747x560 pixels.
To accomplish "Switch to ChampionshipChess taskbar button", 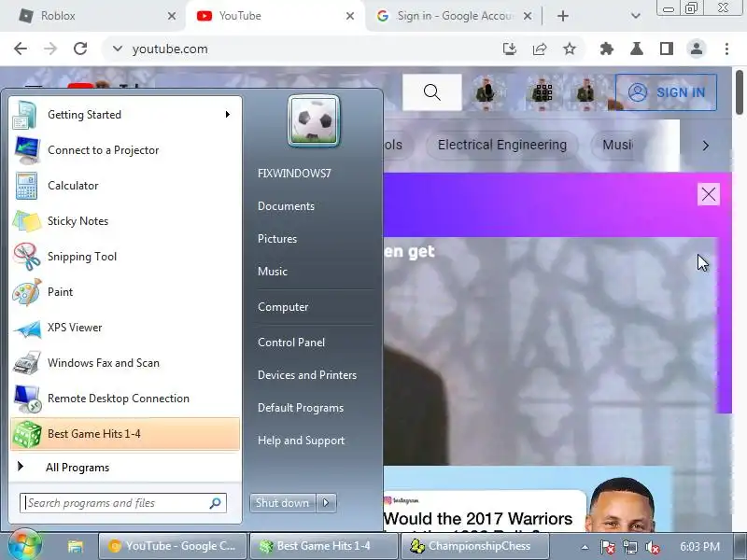I will pos(475,546).
